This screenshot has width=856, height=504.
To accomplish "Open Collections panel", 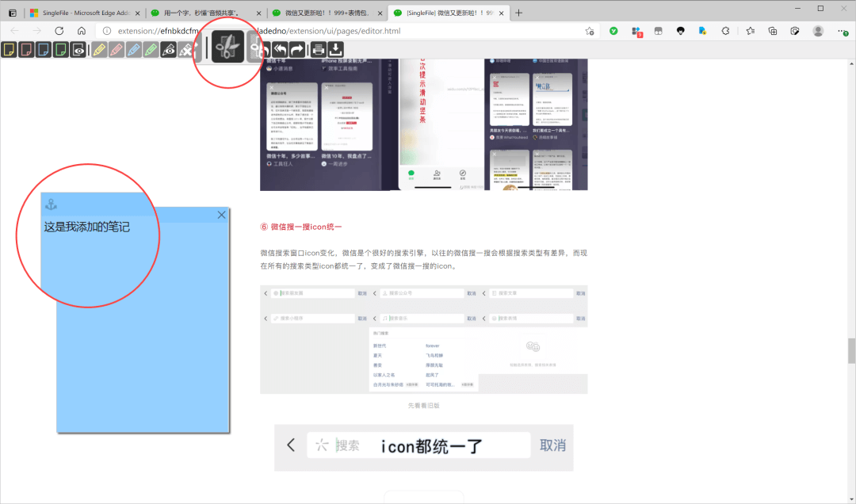I will coord(773,31).
